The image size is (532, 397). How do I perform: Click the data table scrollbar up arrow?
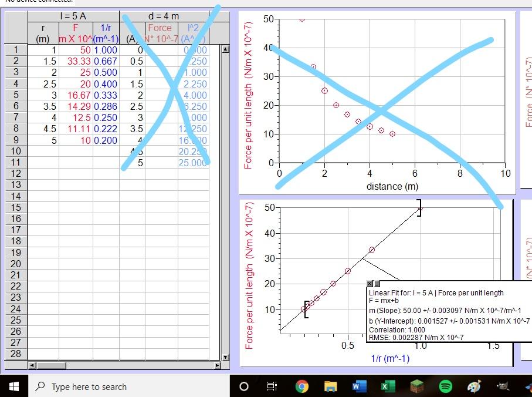click(x=225, y=49)
